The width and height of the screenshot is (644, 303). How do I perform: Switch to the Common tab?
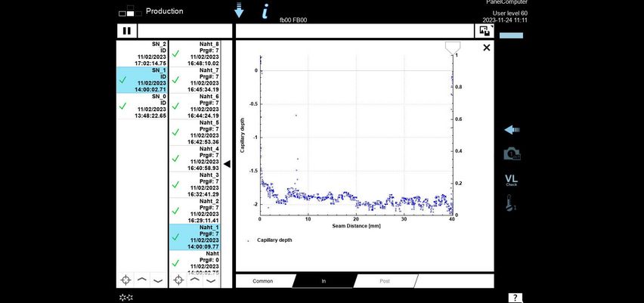click(263, 281)
